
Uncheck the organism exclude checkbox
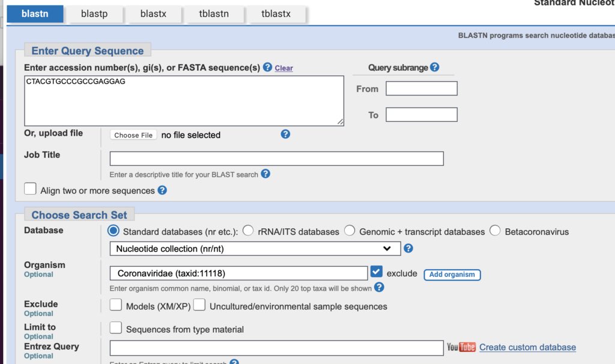click(x=377, y=271)
